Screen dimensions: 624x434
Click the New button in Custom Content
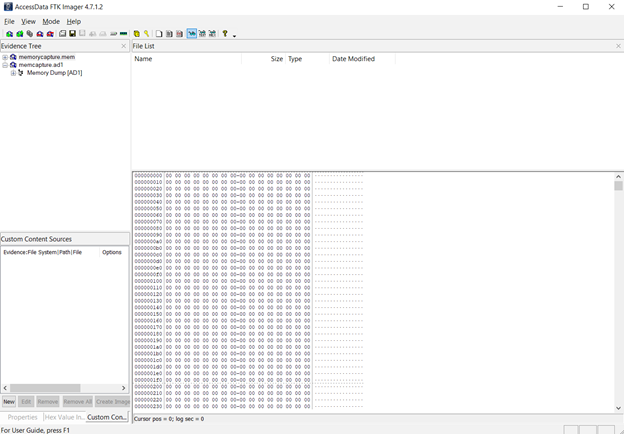[9, 401]
